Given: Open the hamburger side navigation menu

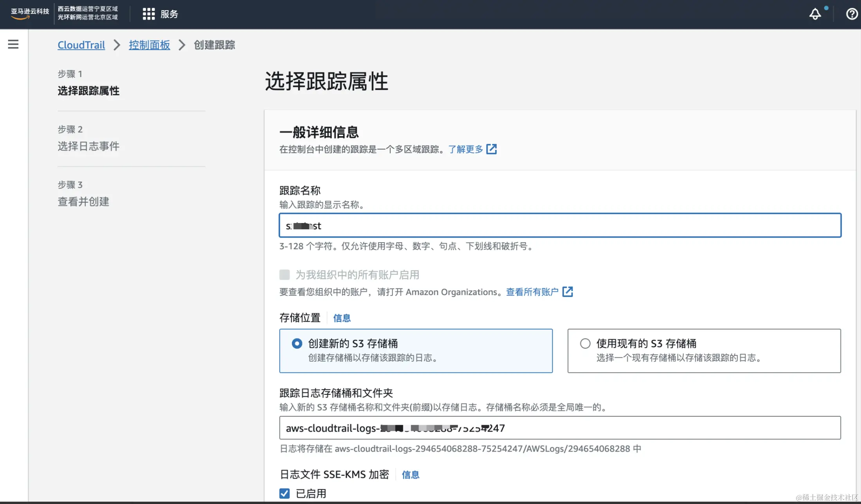Looking at the screenshot, I should click(x=13, y=44).
